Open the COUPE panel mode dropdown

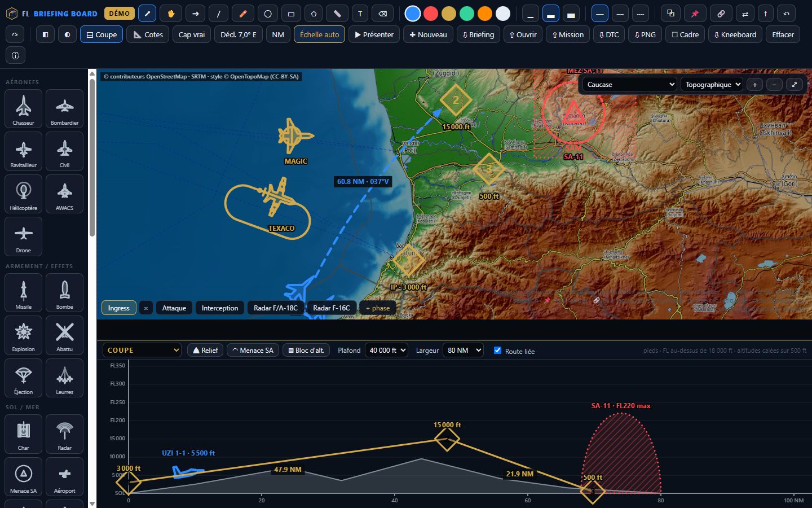point(142,351)
